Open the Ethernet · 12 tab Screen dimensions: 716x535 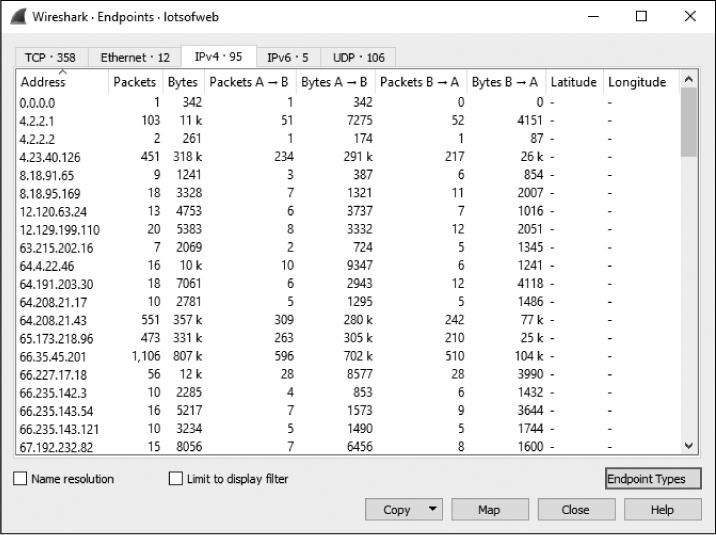[135, 58]
